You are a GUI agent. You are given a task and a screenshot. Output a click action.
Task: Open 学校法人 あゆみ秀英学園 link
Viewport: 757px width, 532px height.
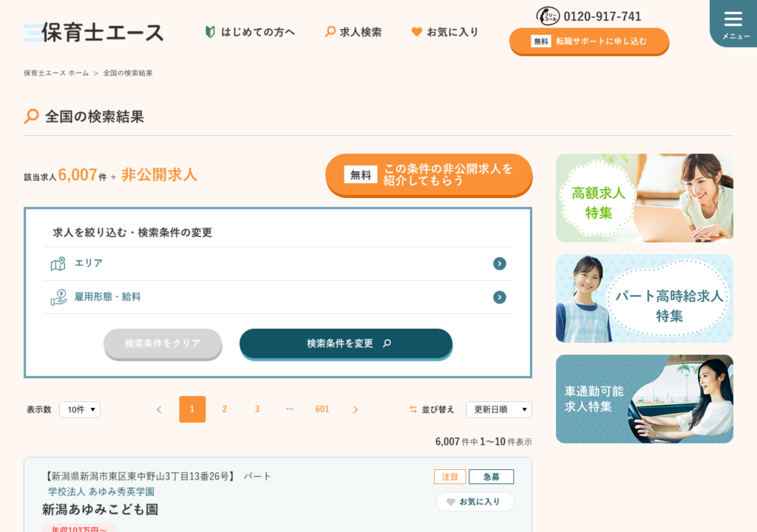[101, 491]
